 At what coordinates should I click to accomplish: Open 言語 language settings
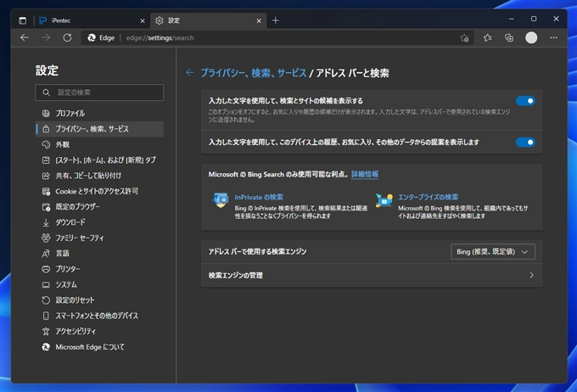[99, 253]
